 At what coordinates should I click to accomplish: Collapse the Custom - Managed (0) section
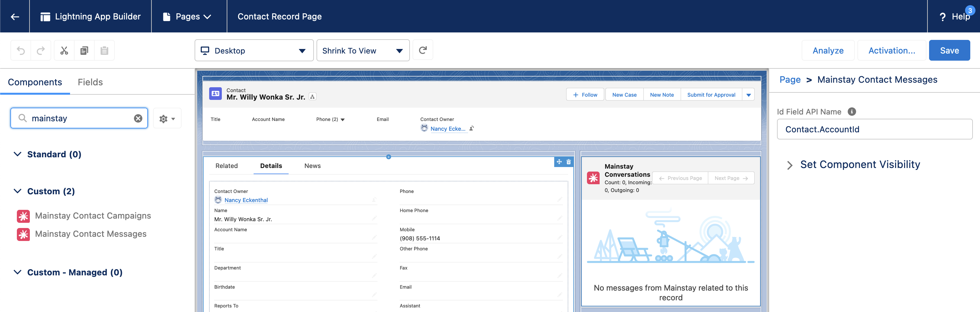18,272
